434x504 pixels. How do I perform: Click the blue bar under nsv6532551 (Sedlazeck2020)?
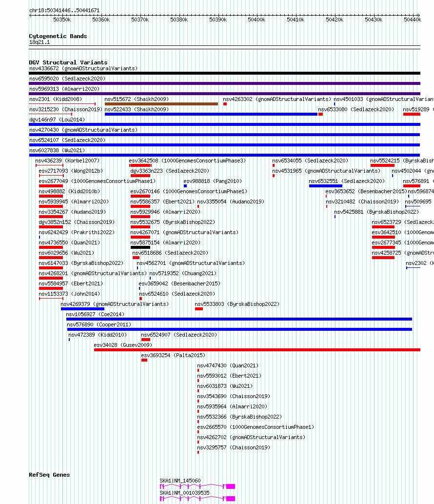point(325,186)
